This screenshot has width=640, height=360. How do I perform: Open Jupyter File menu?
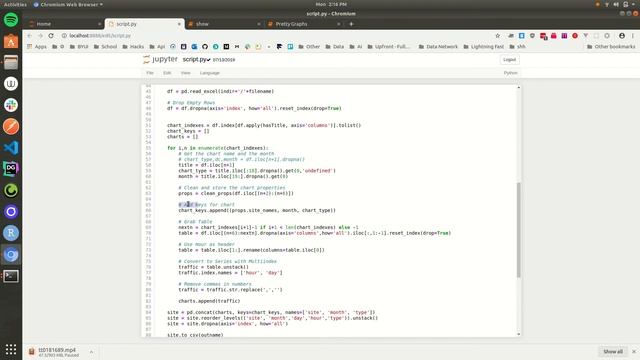click(150, 73)
